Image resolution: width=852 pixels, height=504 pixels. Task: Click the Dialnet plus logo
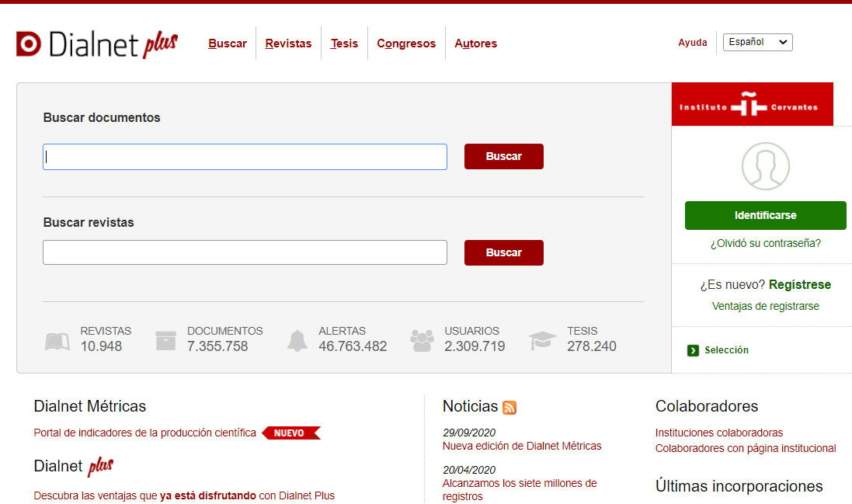tap(97, 44)
